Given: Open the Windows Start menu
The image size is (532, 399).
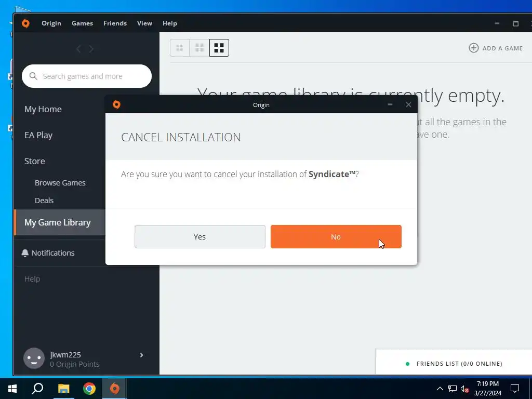Looking at the screenshot, I should point(12,389).
